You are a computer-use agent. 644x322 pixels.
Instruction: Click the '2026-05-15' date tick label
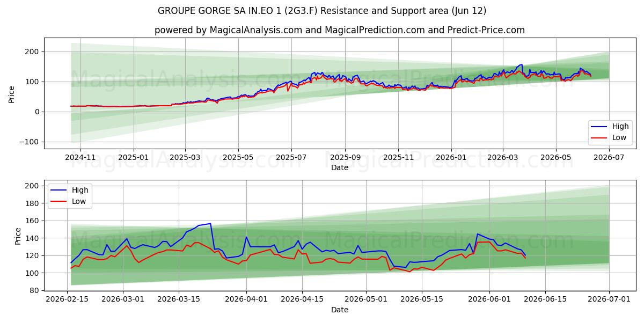(422, 299)
